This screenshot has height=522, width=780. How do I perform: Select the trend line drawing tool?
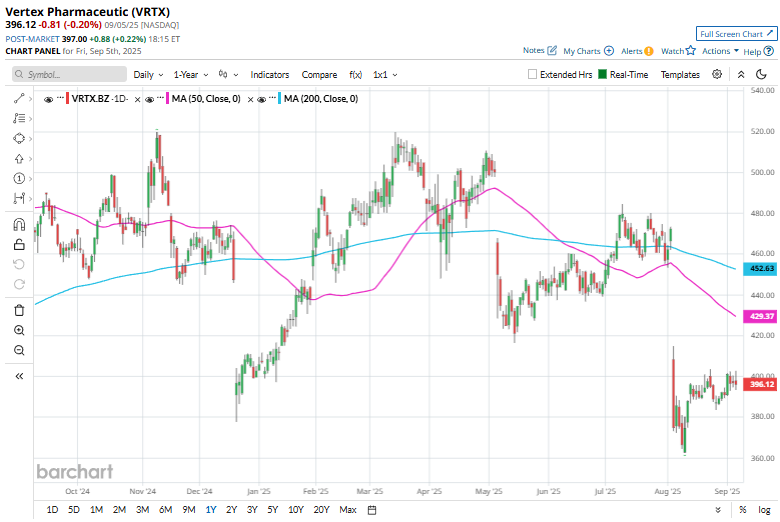(x=19, y=99)
